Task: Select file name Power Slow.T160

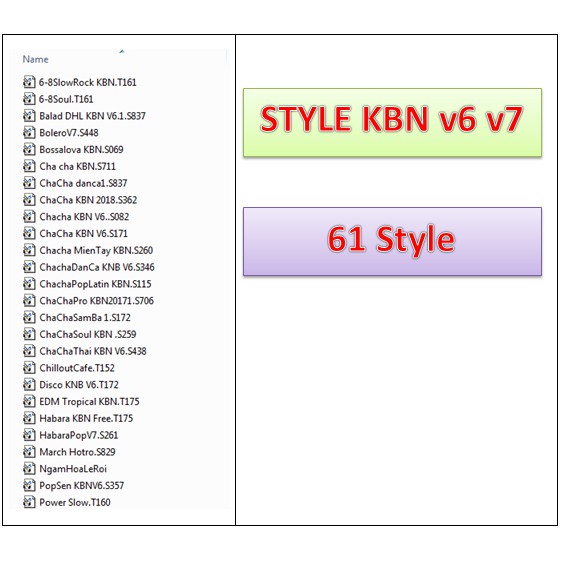Action: [75, 503]
